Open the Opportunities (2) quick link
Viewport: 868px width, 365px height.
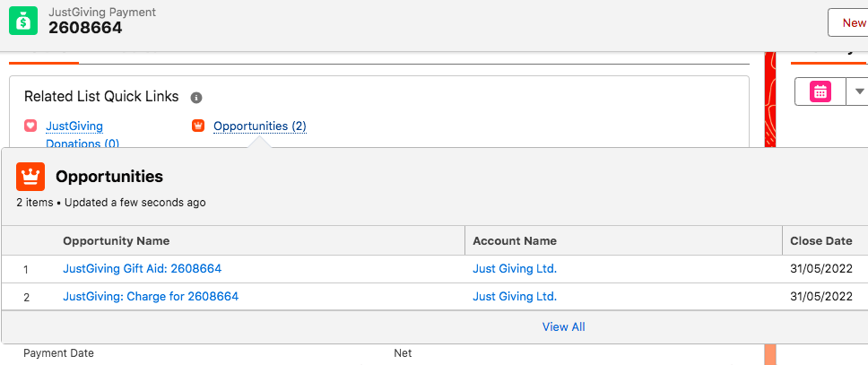coord(260,126)
